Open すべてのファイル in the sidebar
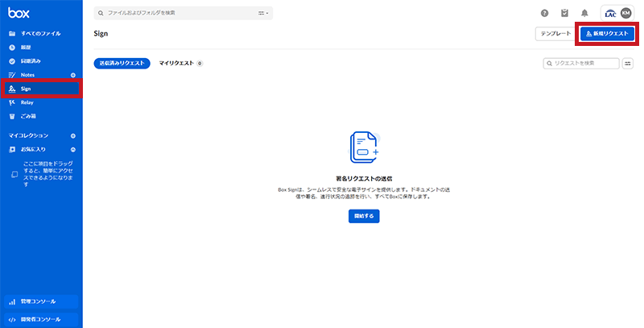This screenshot has height=328, width=644. coord(41,33)
